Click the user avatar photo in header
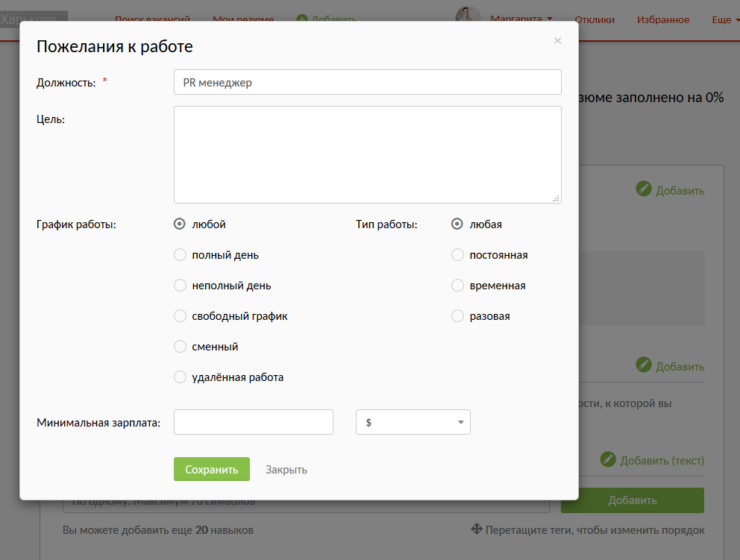This screenshot has width=740, height=560. (468, 18)
